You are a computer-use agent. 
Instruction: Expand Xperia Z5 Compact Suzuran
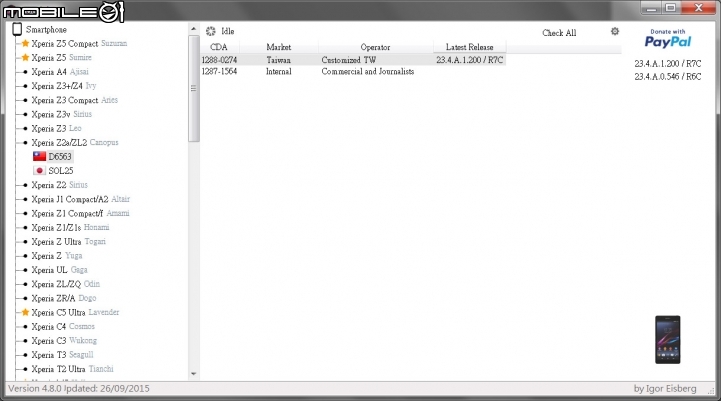(79, 43)
